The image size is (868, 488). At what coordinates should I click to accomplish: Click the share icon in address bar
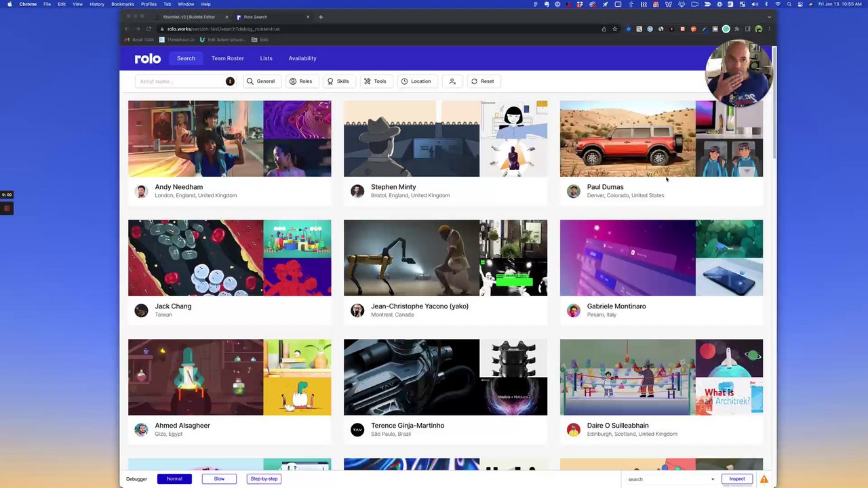point(604,29)
